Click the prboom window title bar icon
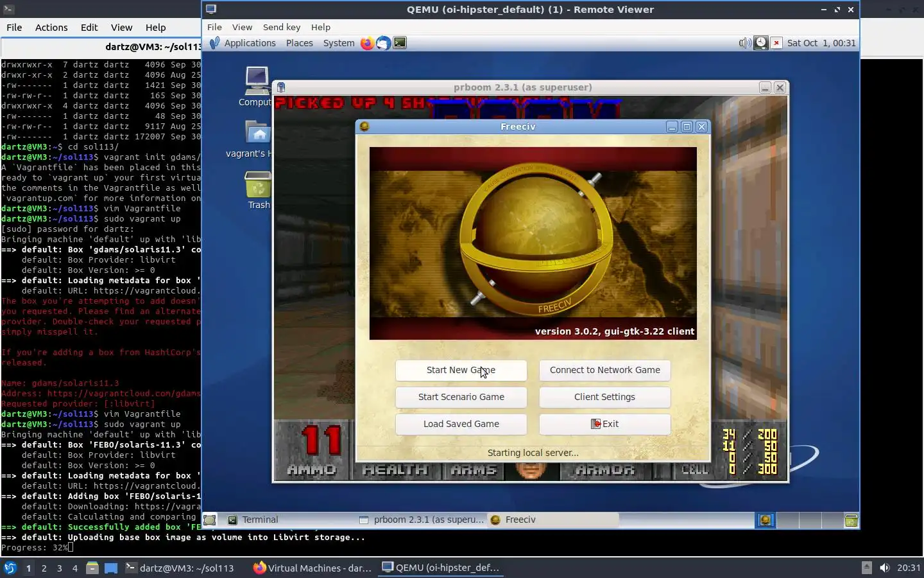 pyautogui.click(x=281, y=87)
